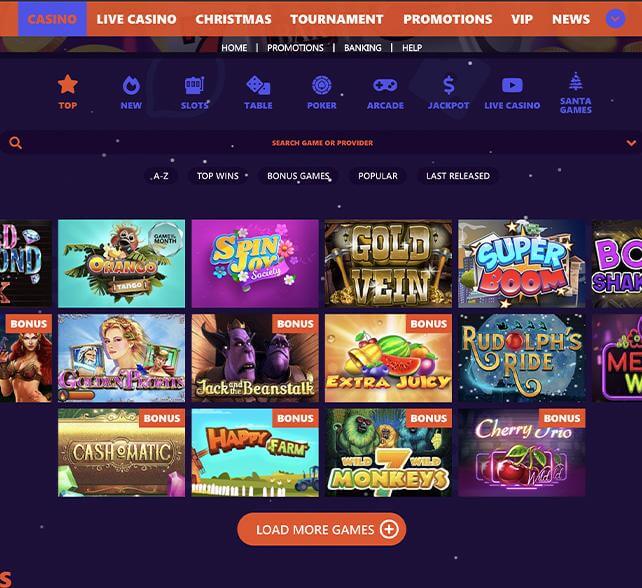Open the New games flame icon
642x588 pixels.
(131, 85)
